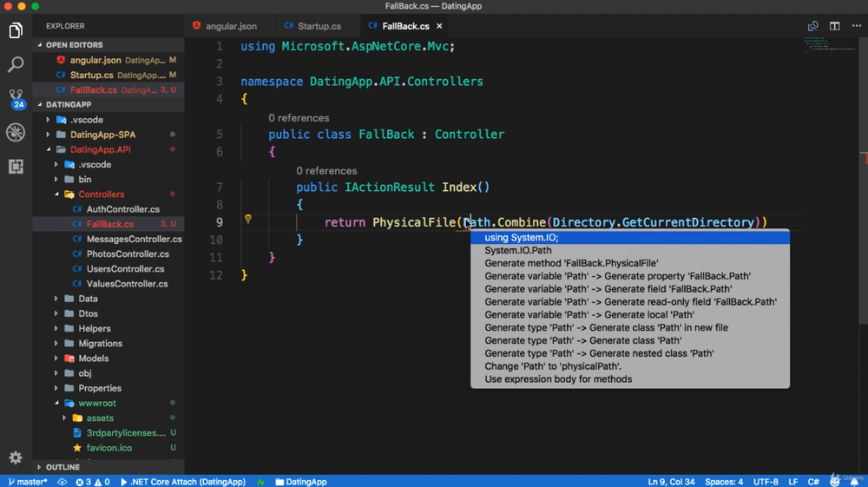Choose 'System.IO.Path' quick fix
The height and width of the screenshot is (487, 868).
point(630,250)
